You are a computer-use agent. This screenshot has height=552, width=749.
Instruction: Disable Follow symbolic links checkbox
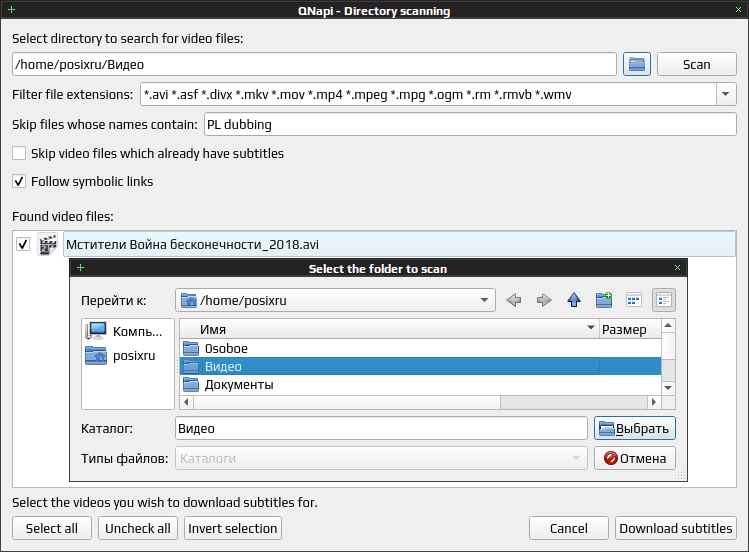(19, 181)
